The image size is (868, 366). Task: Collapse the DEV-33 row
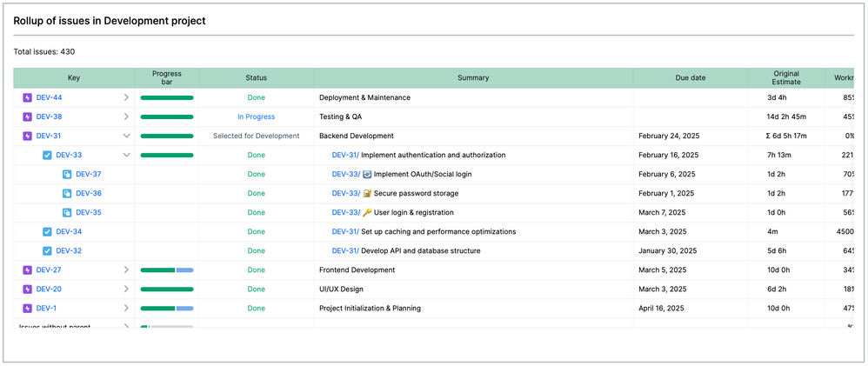point(126,155)
